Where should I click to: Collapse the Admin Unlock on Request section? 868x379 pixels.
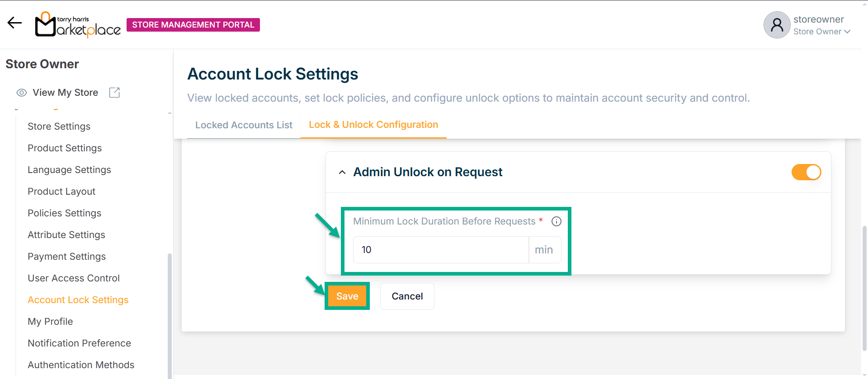pyautogui.click(x=342, y=172)
